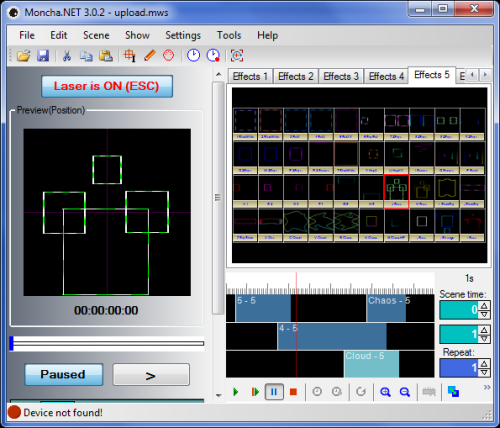Select the "5 - 5" timeline clip
This screenshot has width=500, height=428.
click(x=263, y=308)
